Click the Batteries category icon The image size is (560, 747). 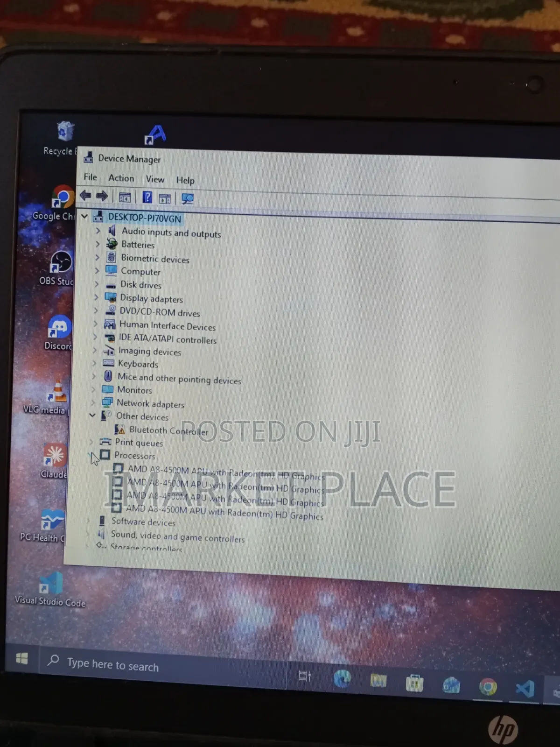pyautogui.click(x=112, y=243)
